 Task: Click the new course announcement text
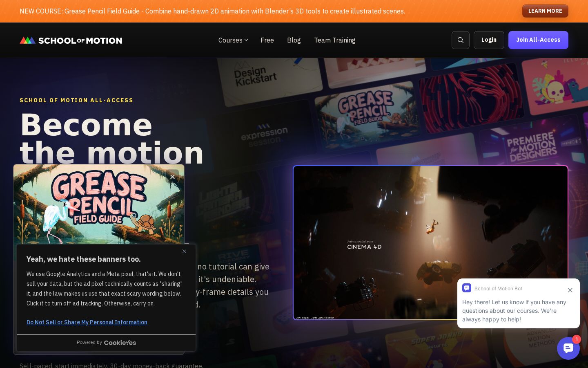click(212, 11)
